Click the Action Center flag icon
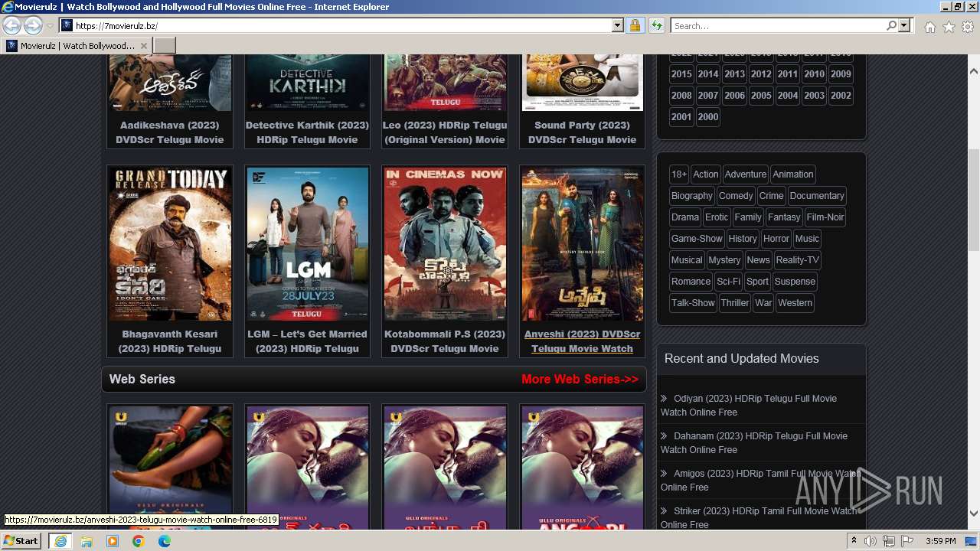The width and height of the screenshot is (980, 551). tap(907, 541)
